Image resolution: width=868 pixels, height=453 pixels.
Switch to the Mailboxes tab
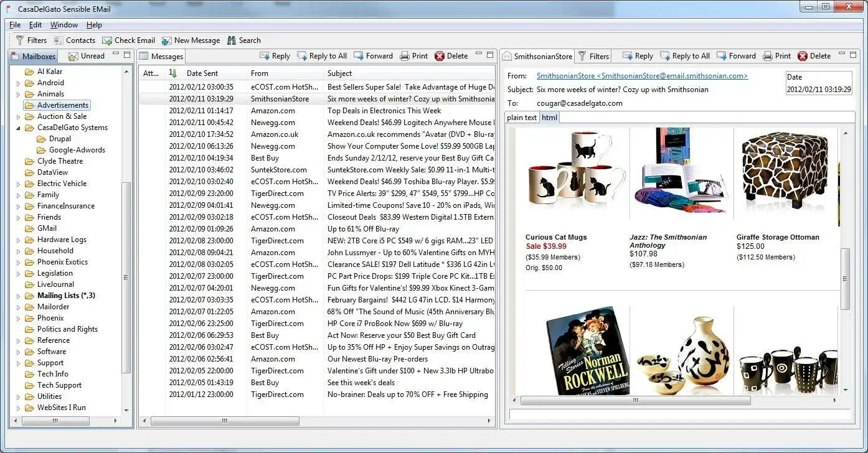[x=34, y=56]
